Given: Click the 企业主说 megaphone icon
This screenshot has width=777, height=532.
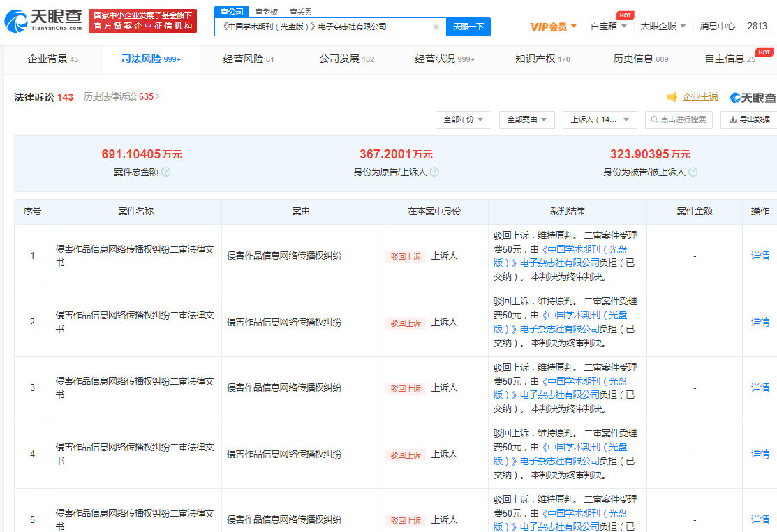Looking at the screenshot, I should click(x=672, y=96).
